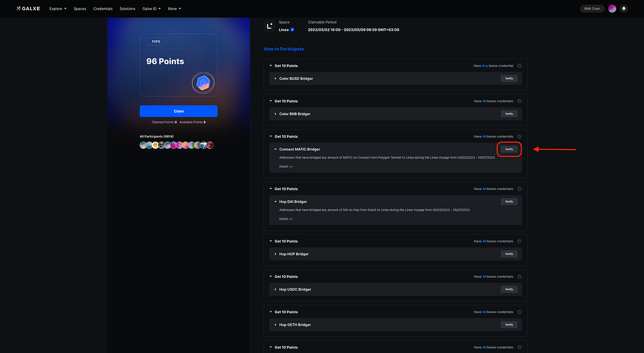Click the Claimed Points 0 text

[x=164, y=122]
